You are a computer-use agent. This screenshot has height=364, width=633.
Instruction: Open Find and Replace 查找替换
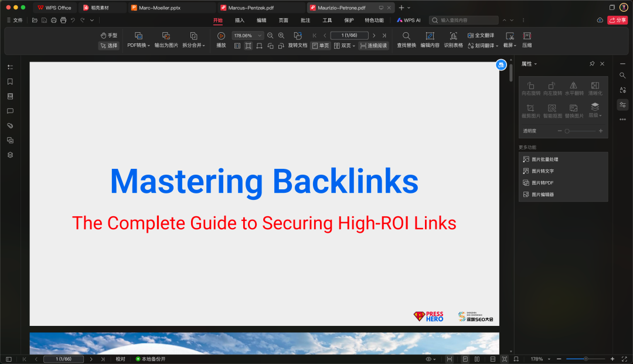[x=407, y=40]
